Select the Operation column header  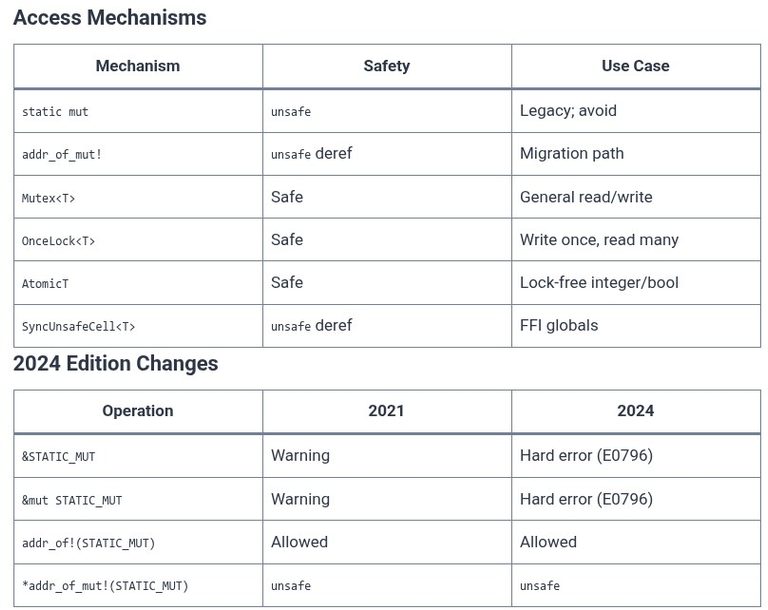pyautogui.click(x=138, y=411)
